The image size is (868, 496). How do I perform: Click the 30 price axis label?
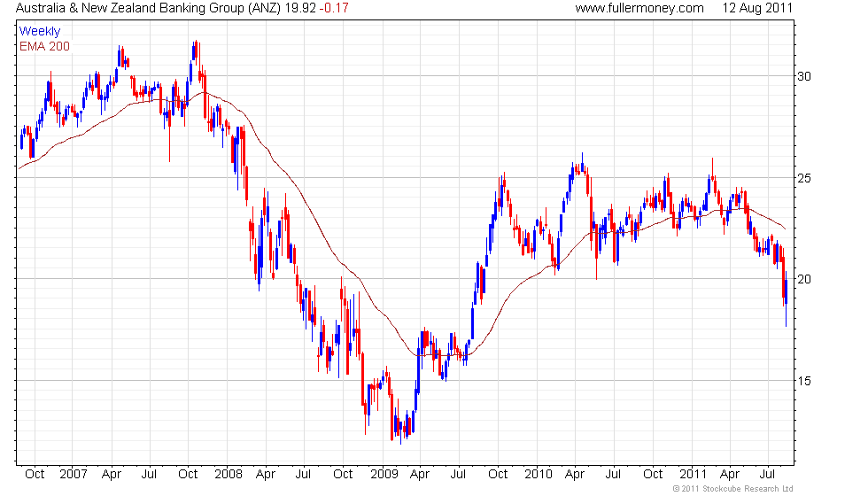click(804, 76)
